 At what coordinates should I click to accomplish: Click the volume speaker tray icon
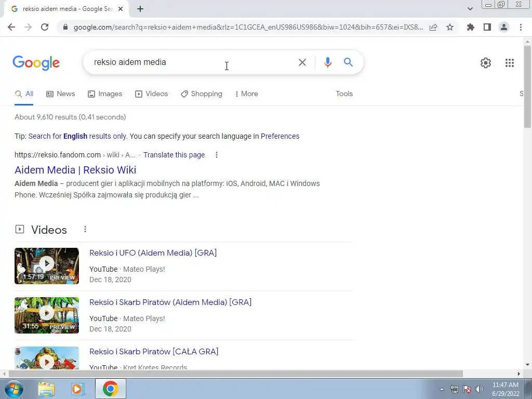coord(480,389)
